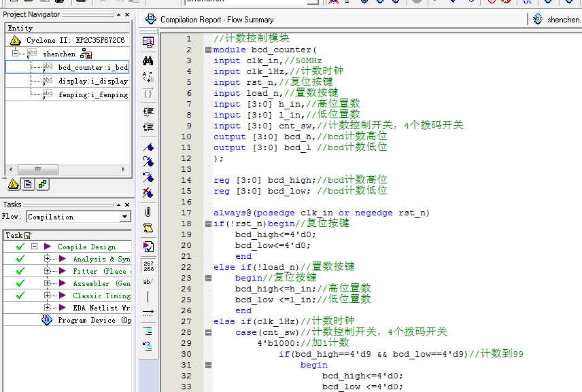Open the Flow dropdown menu

coord(124,217)
